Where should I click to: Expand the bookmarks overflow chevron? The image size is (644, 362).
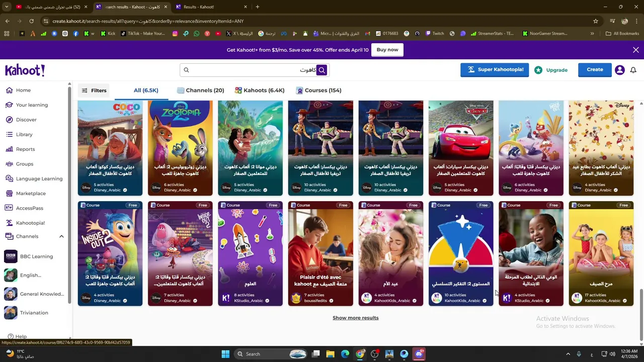pyautogui.click(x=592, y=34)
